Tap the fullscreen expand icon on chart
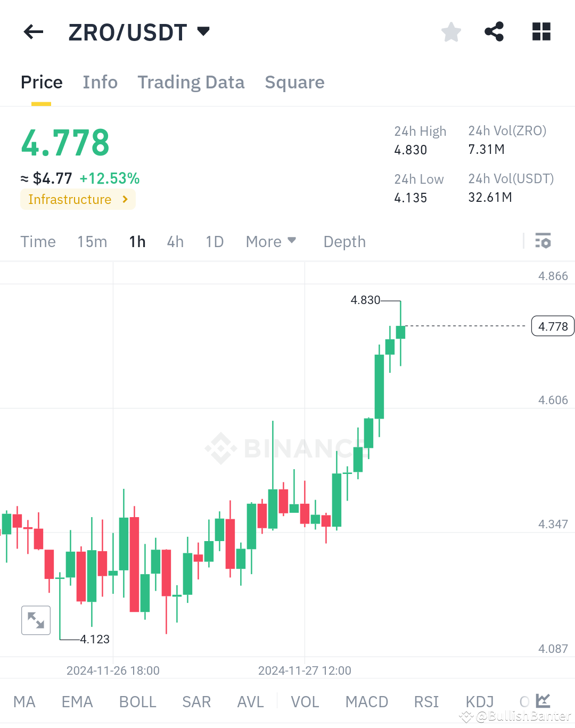Viewport: 575px width, 728px height. tap(36, 620)
